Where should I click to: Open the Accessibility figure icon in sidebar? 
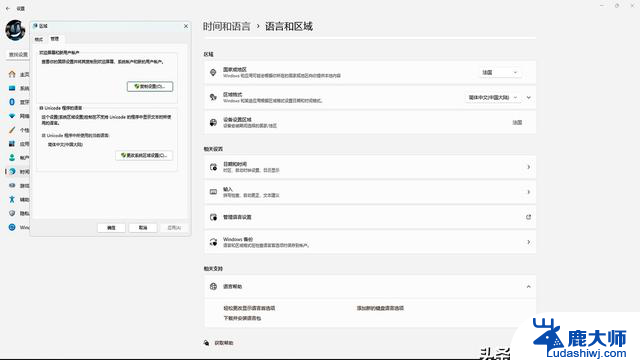12,199
